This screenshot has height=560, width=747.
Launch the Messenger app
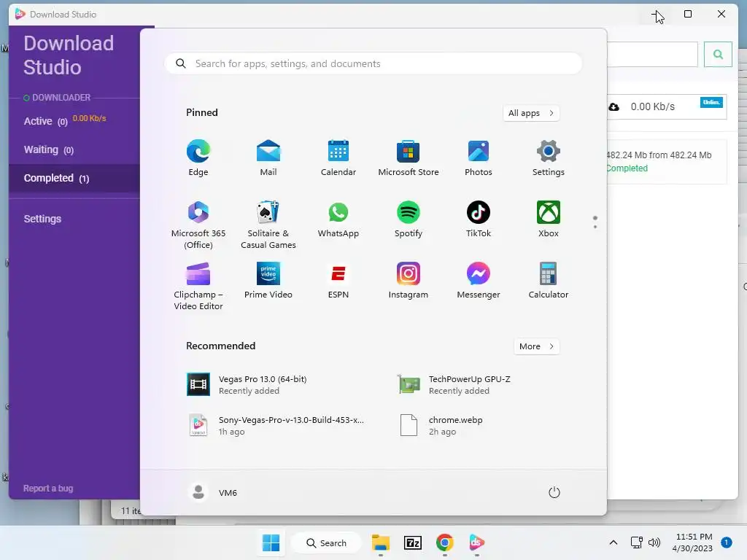[479, 281]
